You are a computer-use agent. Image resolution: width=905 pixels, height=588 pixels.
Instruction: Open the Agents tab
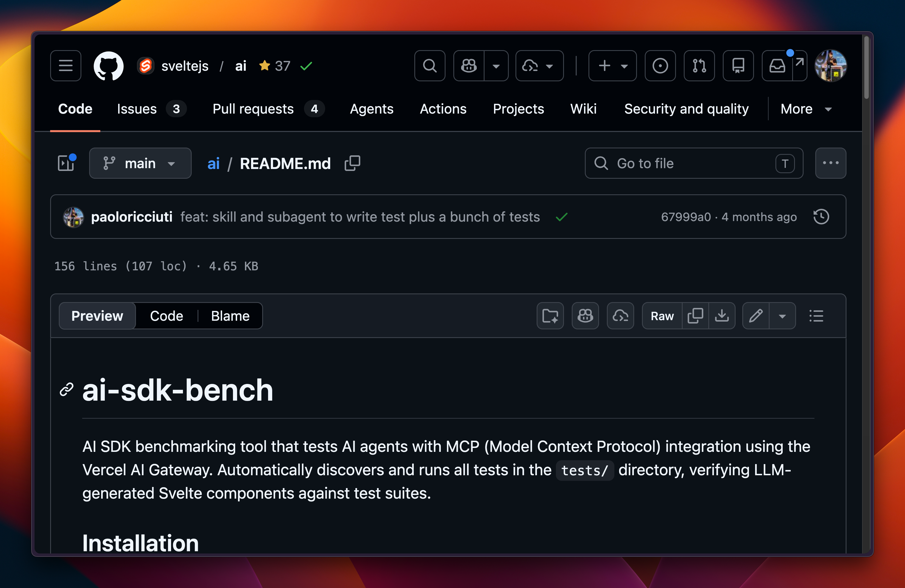(x=371, y=109)
